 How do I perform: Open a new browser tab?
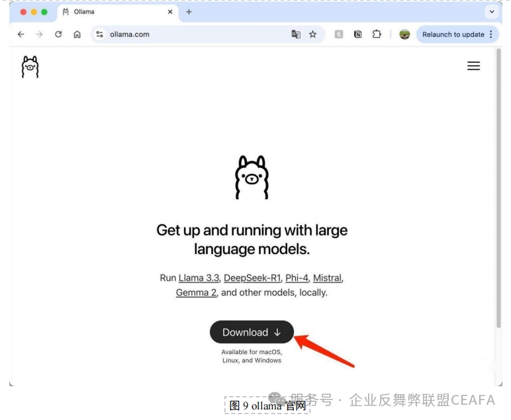click(189, 12)
